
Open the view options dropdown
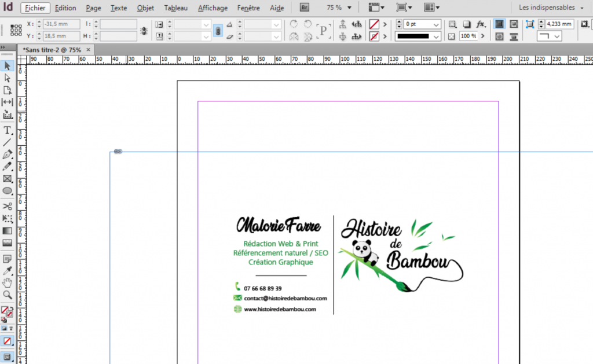pos(376,8)
